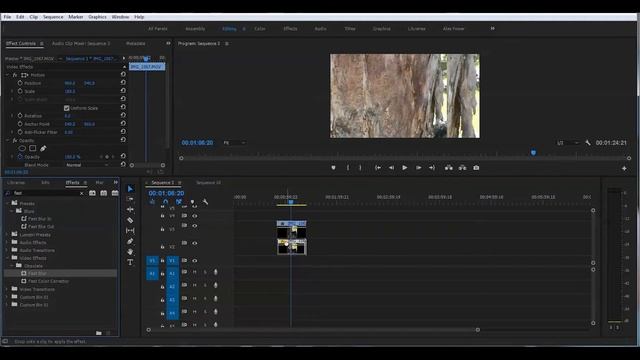Viewport: 640px width, 360px height.
Task: Click new custom bin folder icon
Action: pyautogui.click(x=99, y=333)
